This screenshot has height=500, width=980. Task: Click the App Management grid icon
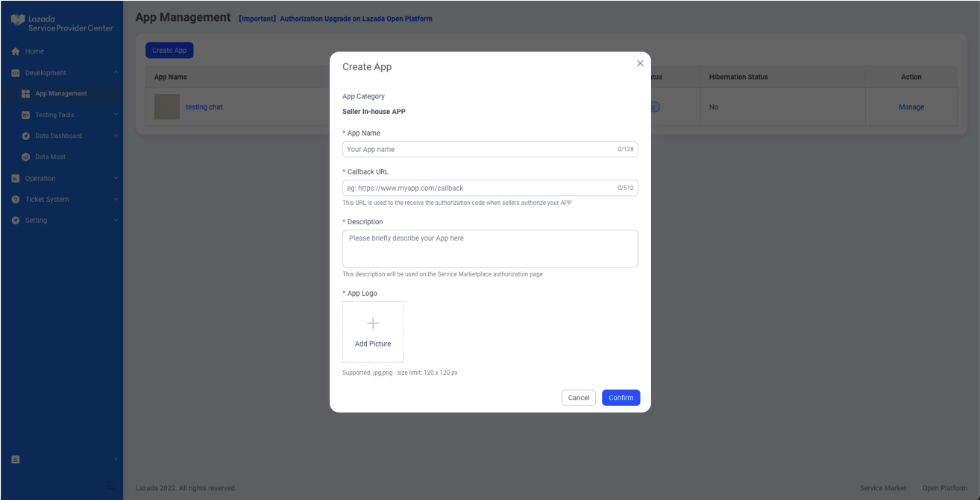(x=25, y=94)
